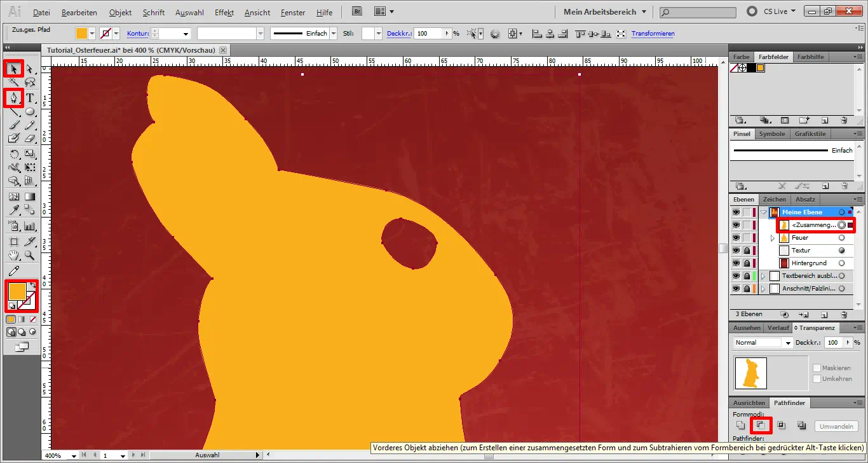Expand the Feuer layer

click(772, 238)
